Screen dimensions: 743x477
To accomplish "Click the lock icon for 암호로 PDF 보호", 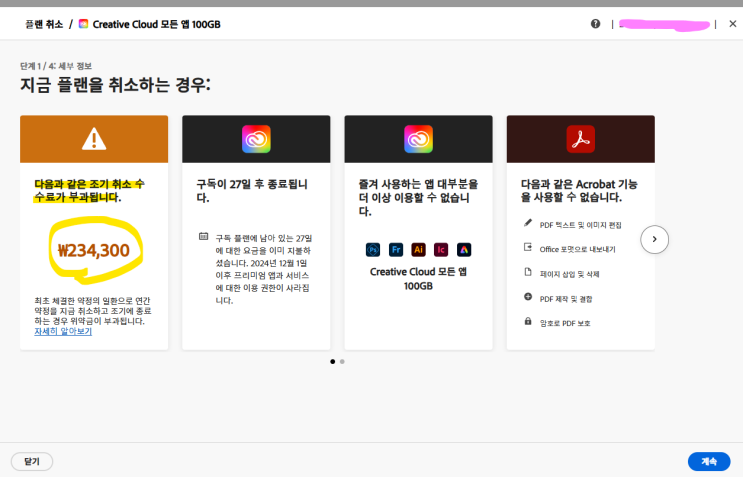I will [528, 321].
